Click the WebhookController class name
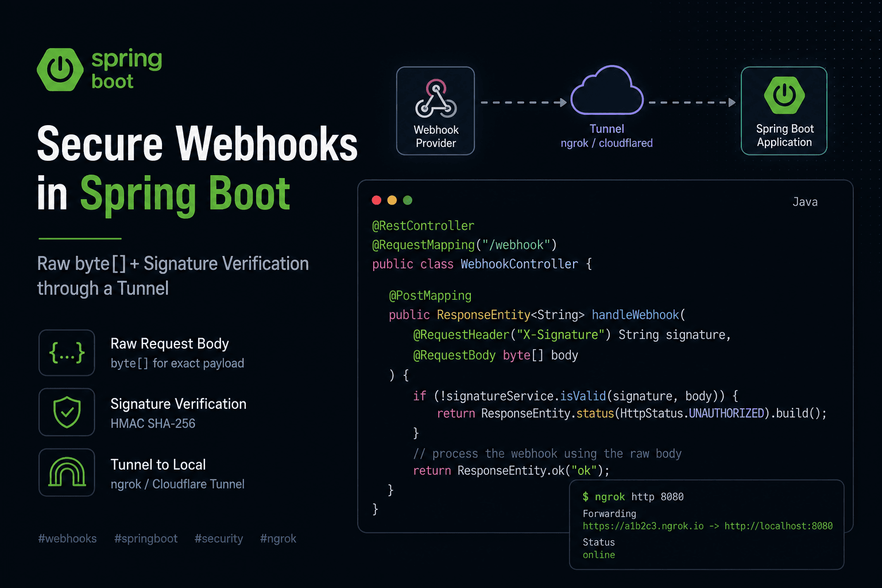 519,264
